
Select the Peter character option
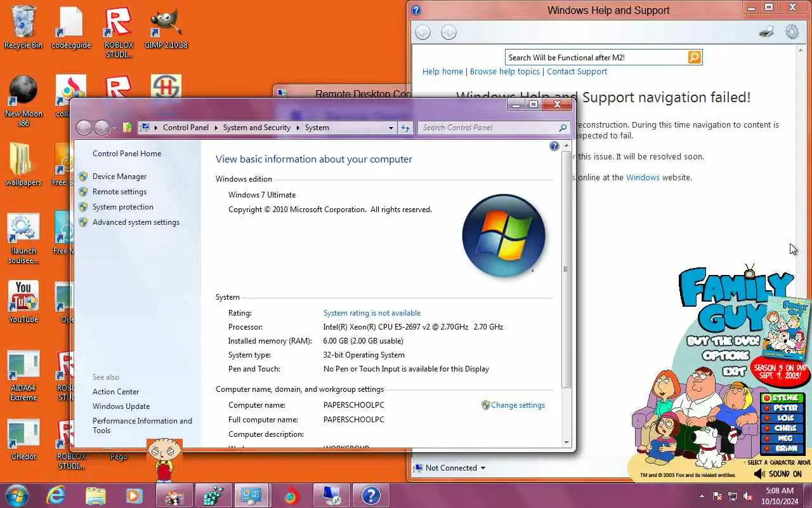coord(782,408)
